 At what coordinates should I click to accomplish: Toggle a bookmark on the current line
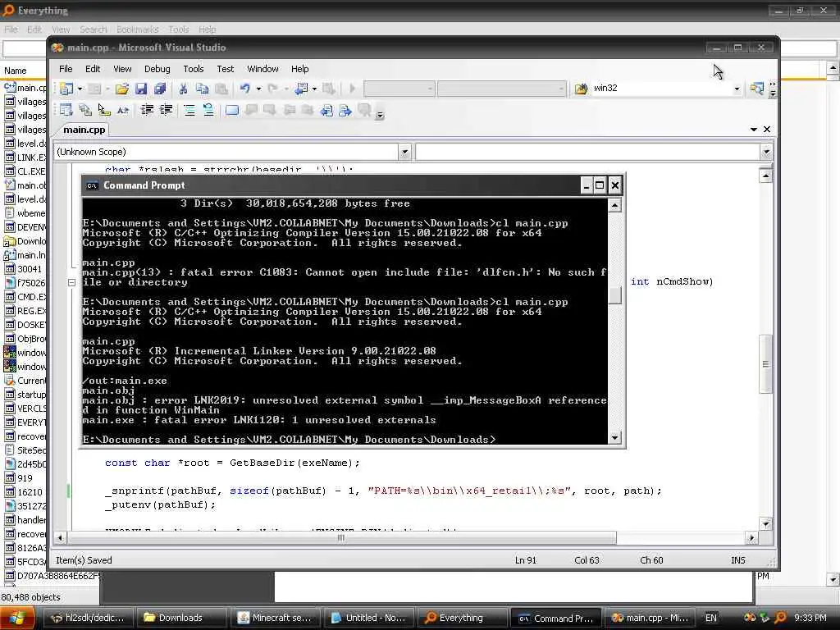click(x=232, y=111)
